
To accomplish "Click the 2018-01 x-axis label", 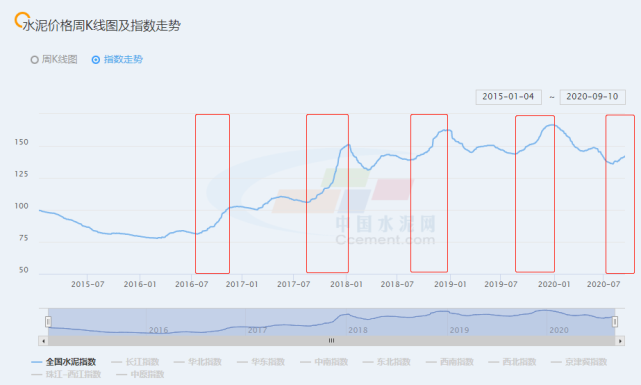I will click(346, 284).
